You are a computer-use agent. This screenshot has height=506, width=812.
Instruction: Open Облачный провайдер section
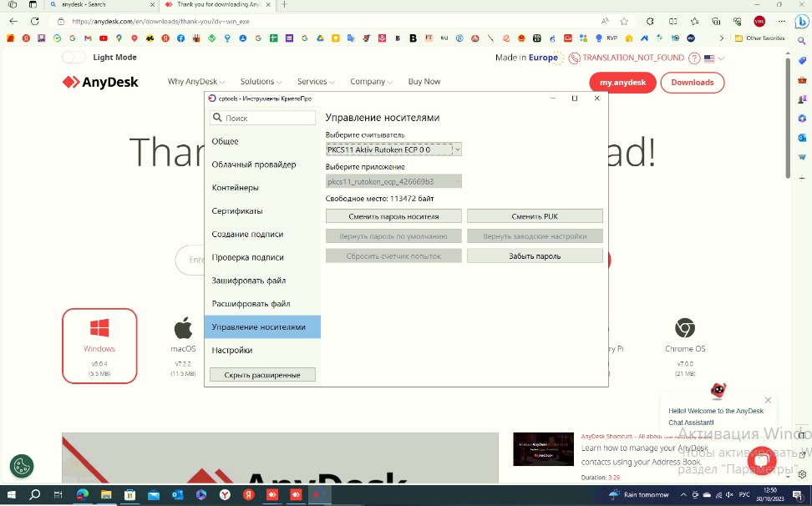coord(262,164)
